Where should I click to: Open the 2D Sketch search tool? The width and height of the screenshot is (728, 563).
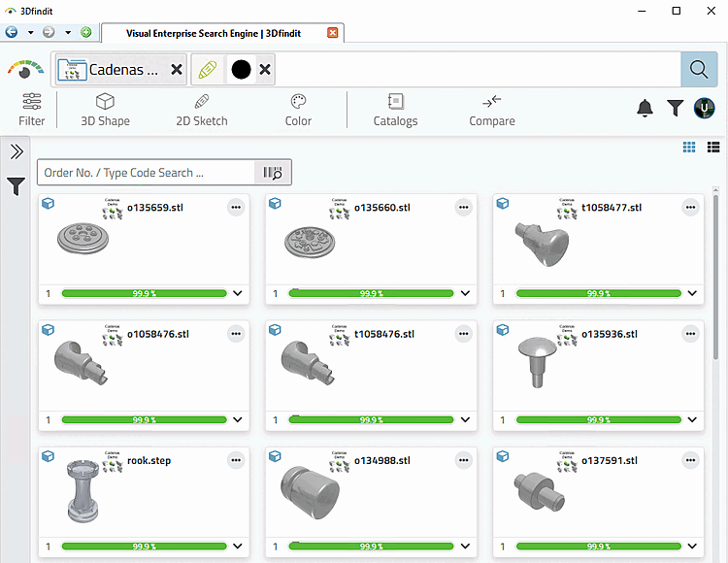(x=202, y=110)
